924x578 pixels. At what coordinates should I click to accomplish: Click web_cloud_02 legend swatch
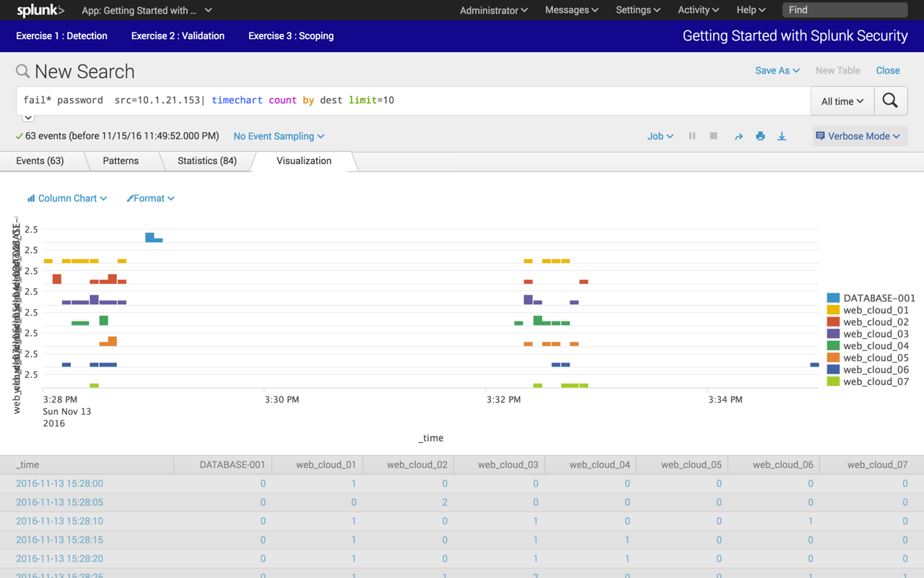click(x=833, y=322)
